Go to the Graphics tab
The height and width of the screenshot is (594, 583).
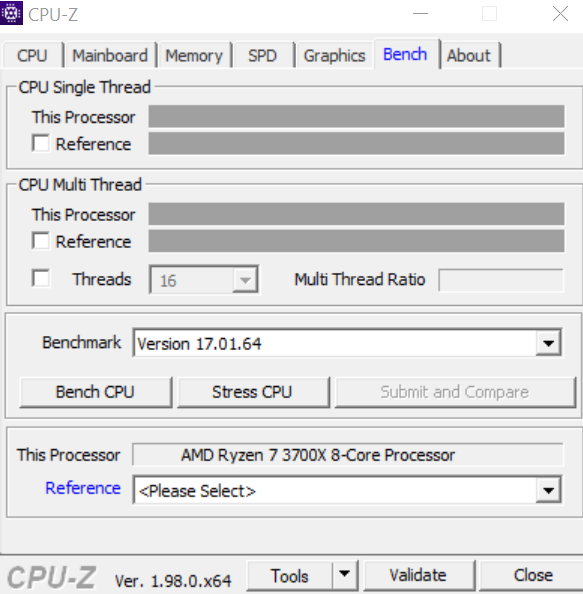pos(334,55)
